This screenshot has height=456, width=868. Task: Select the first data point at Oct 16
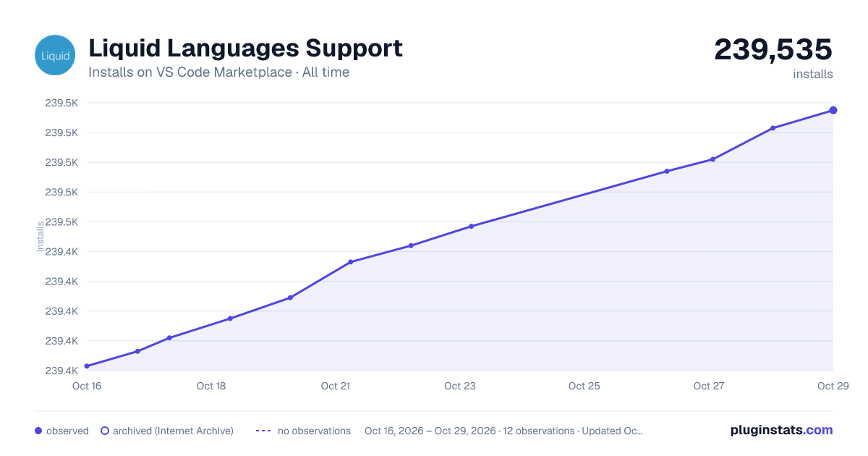coord(87,366)
